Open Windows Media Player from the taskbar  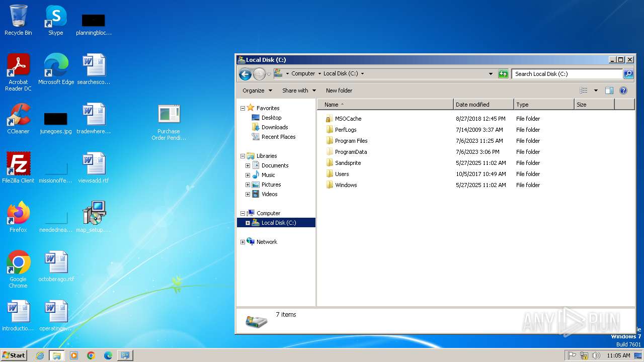pos(74,355)
